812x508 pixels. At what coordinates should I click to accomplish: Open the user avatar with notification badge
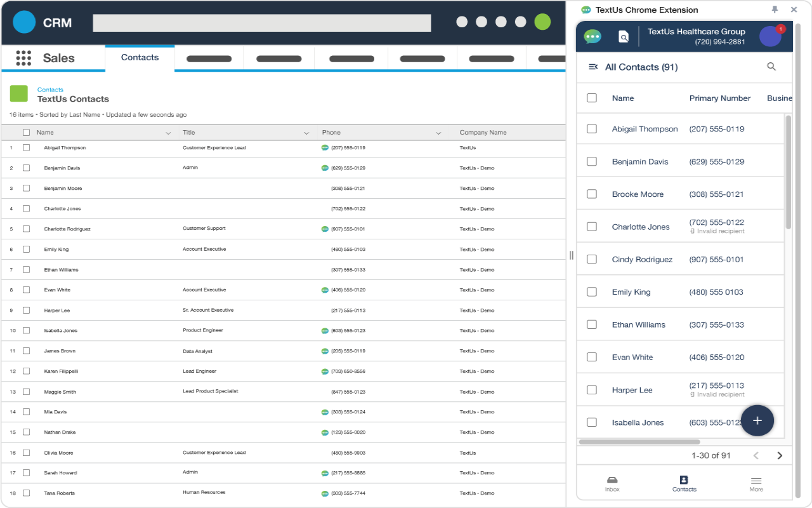[x=770, y=36]
